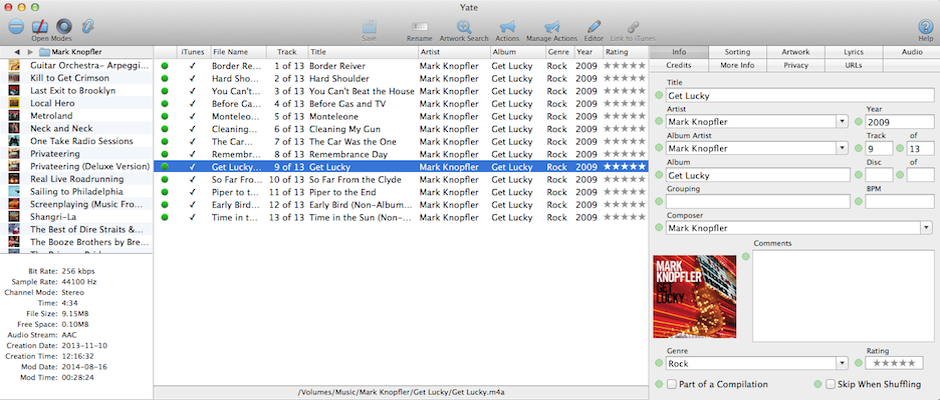Toggle Skip When Shuffling checkbox
940x400 pixels.
(x=830, y=384)
